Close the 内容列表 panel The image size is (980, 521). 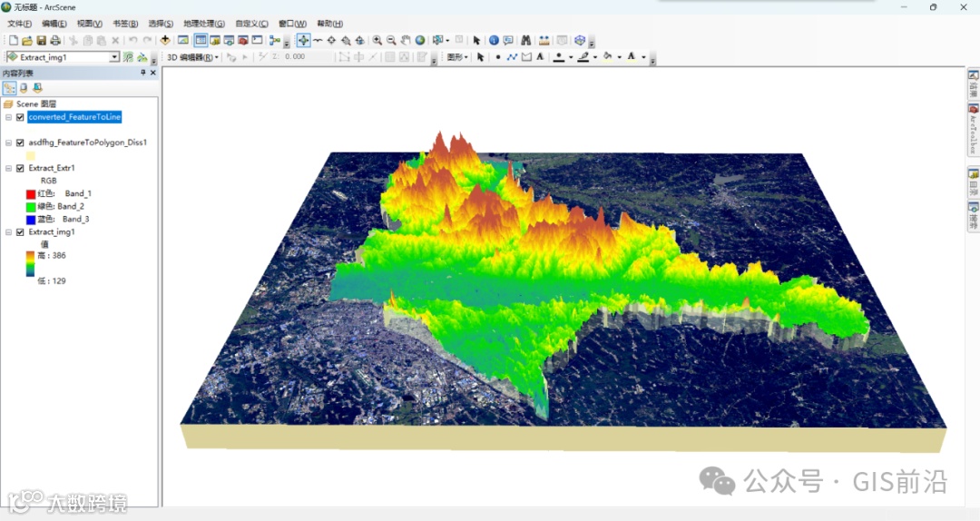[153, 73]
